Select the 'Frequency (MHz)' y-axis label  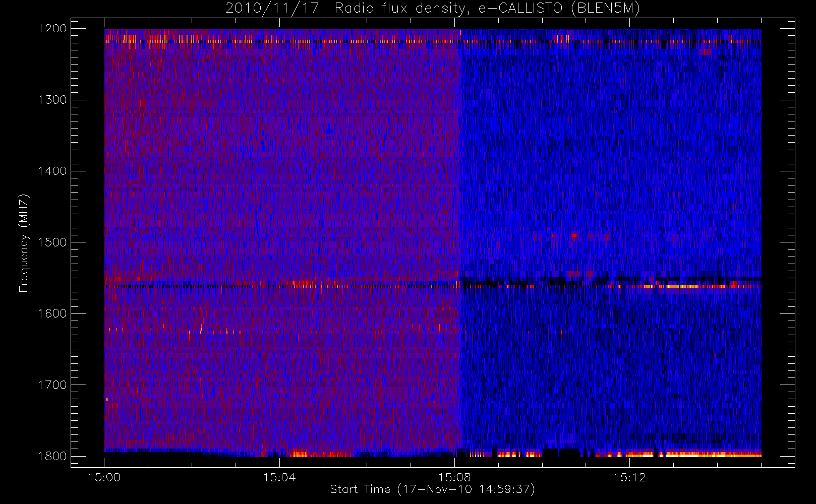click(23, 243)
